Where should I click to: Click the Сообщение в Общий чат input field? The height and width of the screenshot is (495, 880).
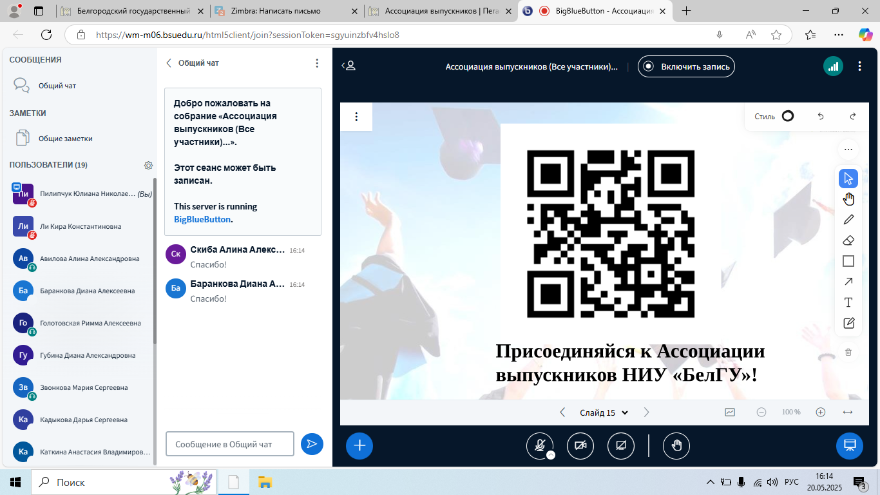point(229,444)
